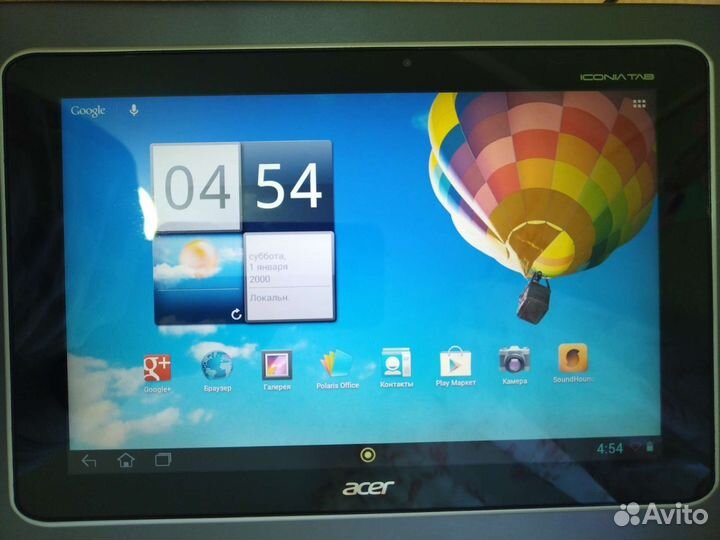Tap the Google search box
The image size is (720, 540).
click(x=88, y=111)
